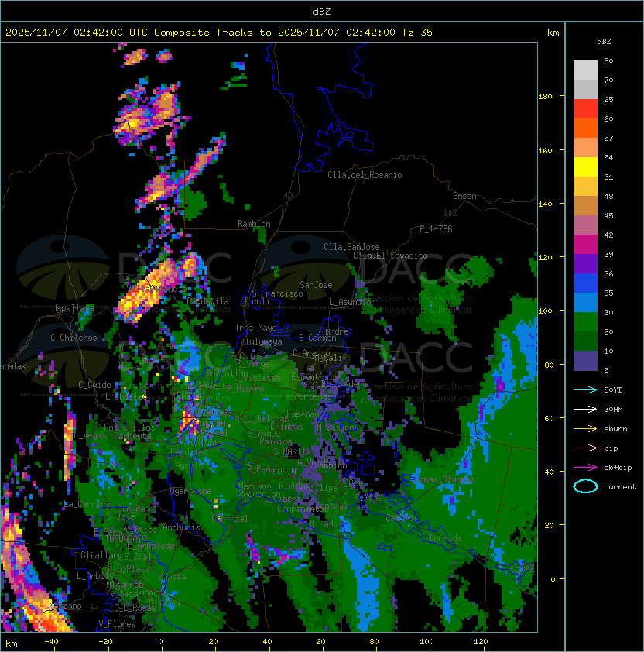Click the 'Zapata' map label
644x652 pixels.
click(172, 577)
